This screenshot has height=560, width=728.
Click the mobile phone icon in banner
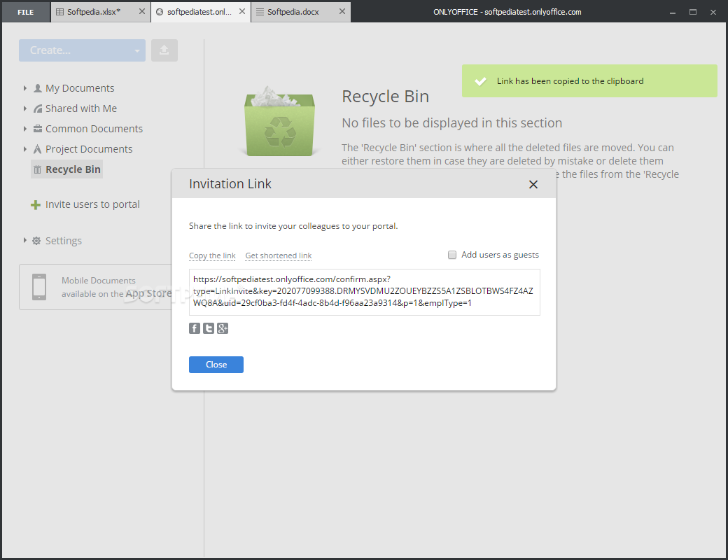tap(39, 287)
